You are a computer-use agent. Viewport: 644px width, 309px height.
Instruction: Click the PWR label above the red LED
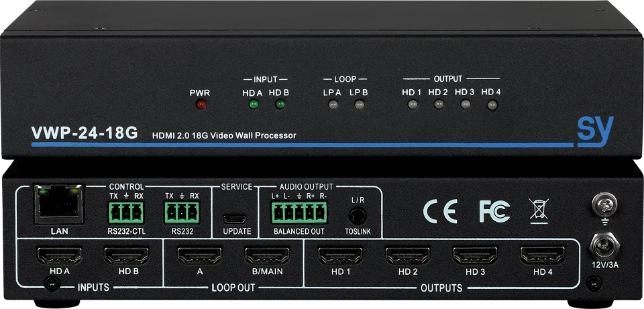pyautogui.click(x=200, y=92)
